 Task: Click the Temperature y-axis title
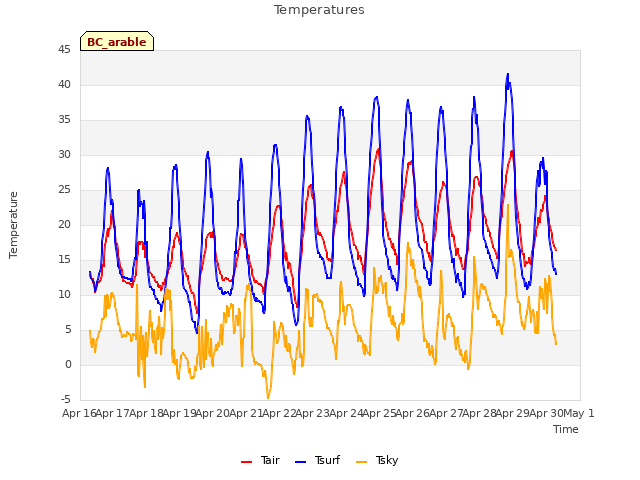(x=13, y=225)
